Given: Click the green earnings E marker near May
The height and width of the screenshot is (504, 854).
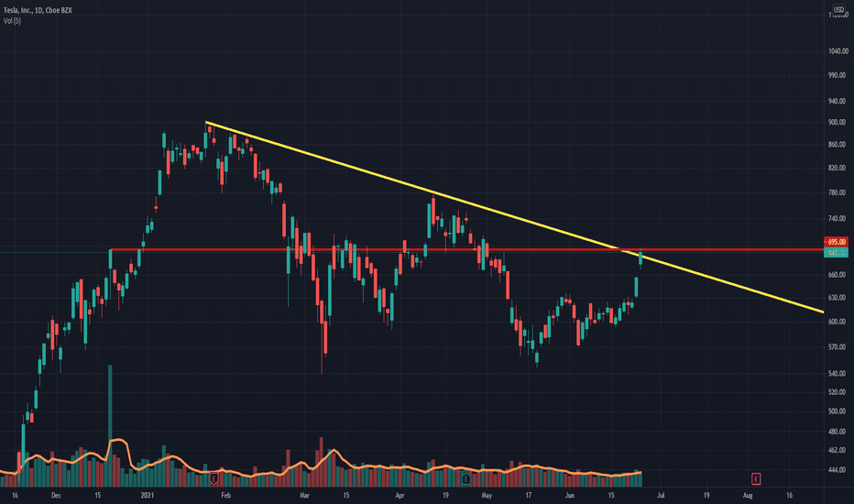Looking at the screenshot, I should pyautogui.click(x=465, y=479).
